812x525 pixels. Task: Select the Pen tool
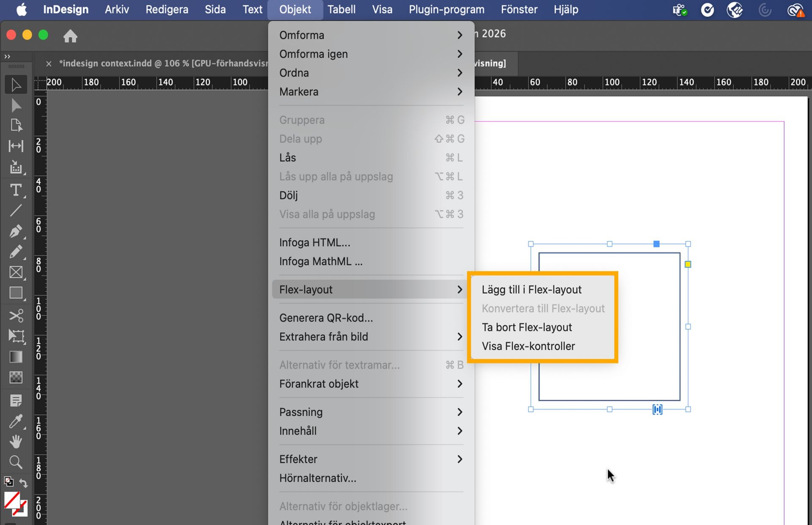click(16, 231)
